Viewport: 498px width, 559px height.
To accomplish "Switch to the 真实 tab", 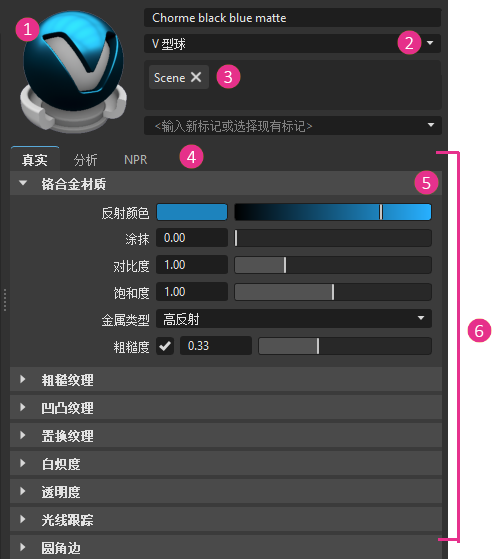I will [x=35, y=159].
